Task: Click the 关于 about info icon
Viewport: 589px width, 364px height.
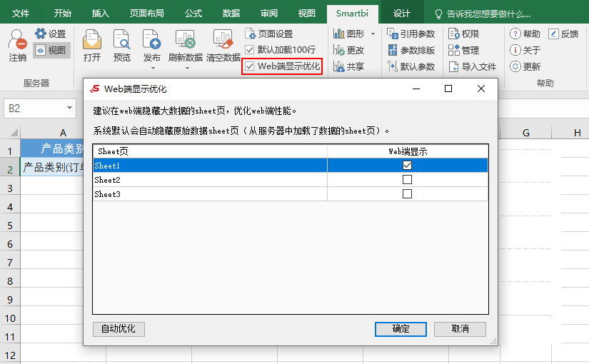Action: (515, 50)
